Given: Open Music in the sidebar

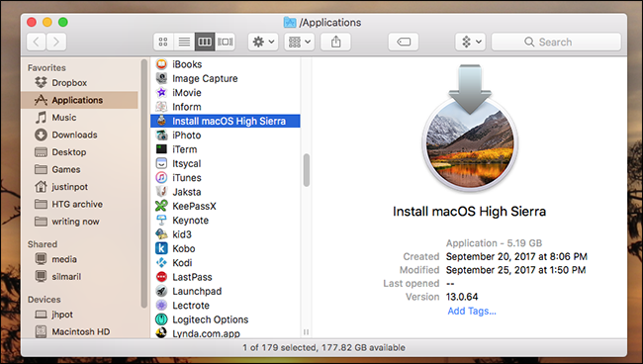Looking at the screenshot, I should click(79, 118).
